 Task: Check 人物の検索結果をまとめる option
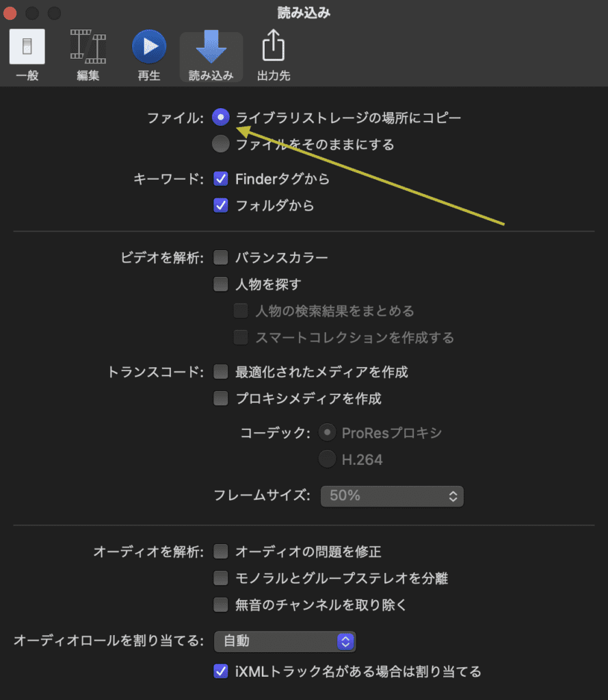241,311
